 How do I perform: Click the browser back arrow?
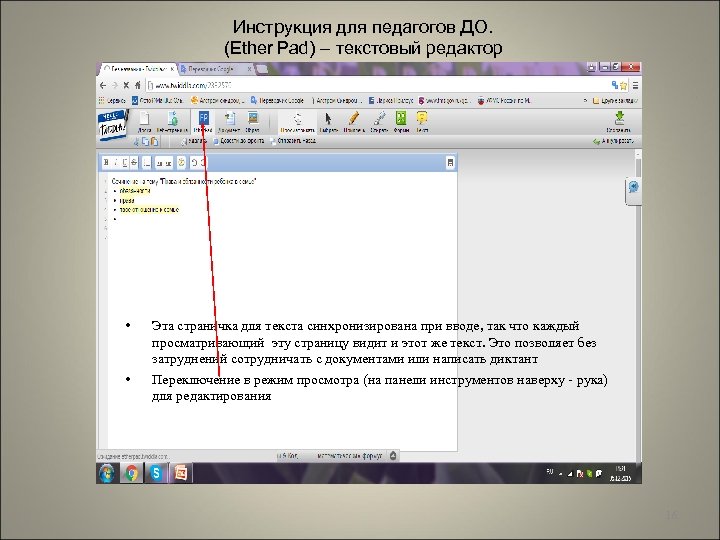click(x=103, y=85)
